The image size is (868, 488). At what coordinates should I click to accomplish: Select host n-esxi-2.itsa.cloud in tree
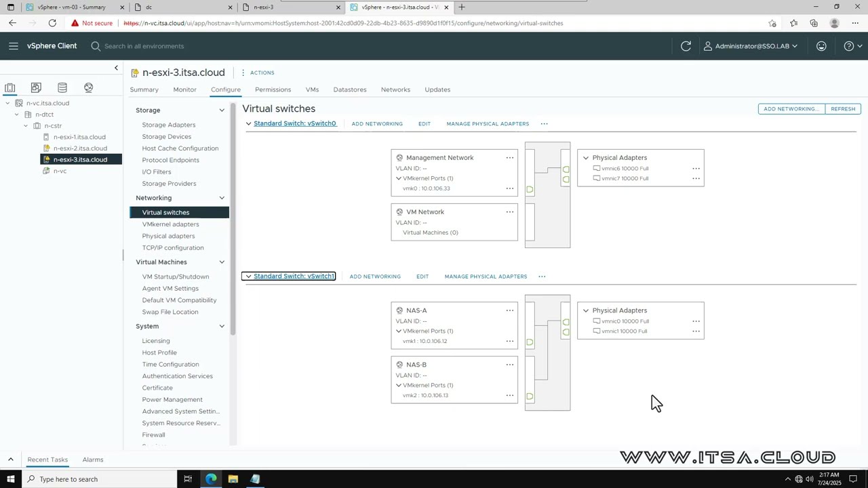(x=80, y=148)
